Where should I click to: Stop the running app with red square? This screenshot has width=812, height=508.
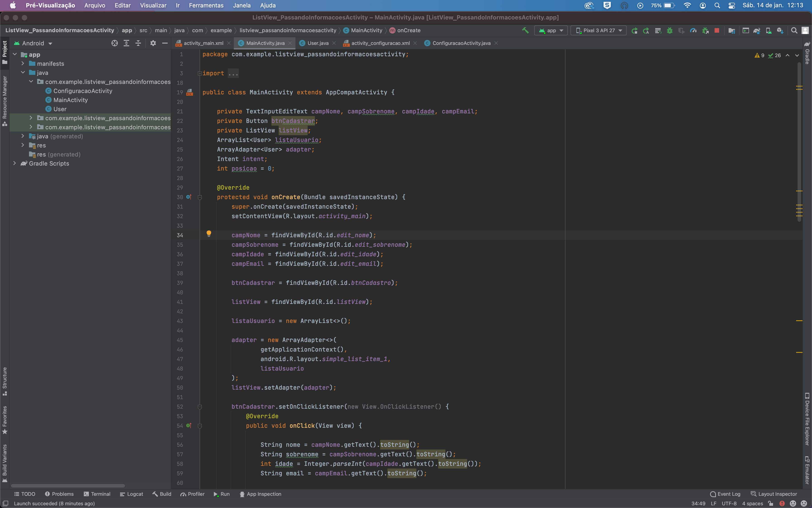coord(717,31)
